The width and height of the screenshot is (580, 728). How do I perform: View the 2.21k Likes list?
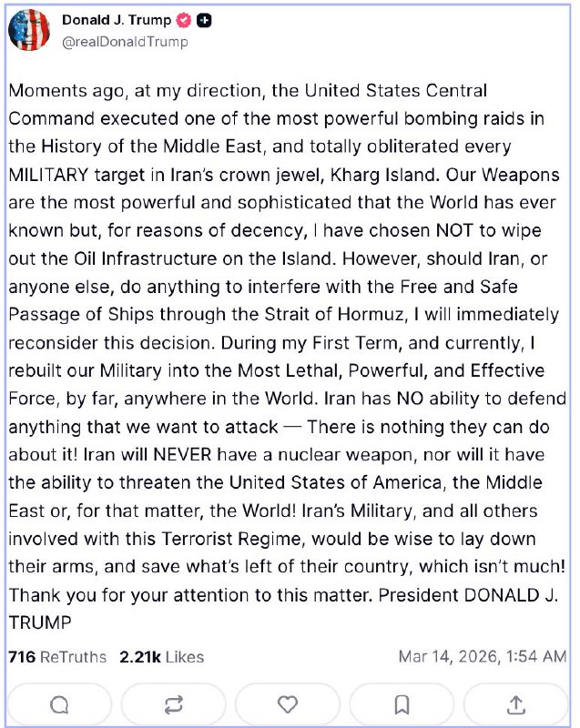point(161,656)
